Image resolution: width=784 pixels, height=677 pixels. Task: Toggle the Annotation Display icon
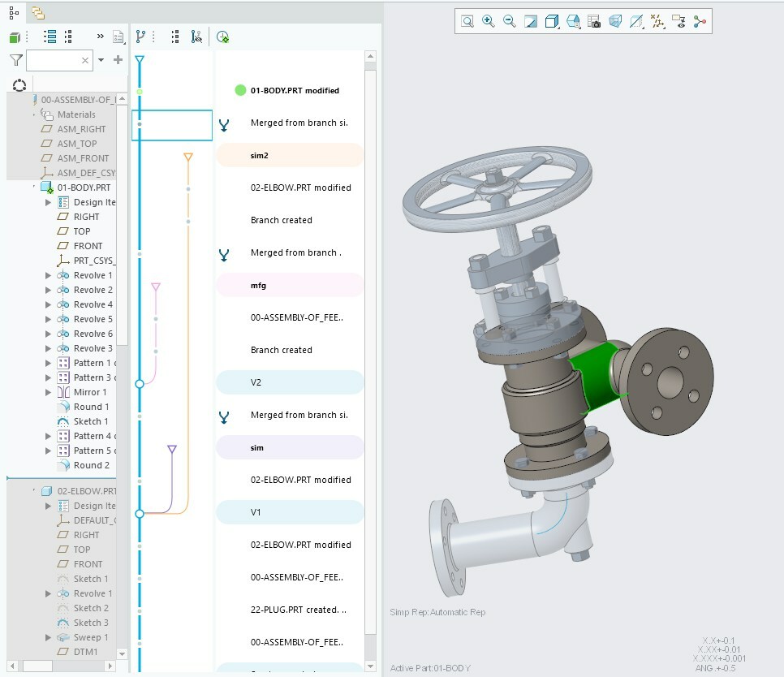[x=678, y=22]
